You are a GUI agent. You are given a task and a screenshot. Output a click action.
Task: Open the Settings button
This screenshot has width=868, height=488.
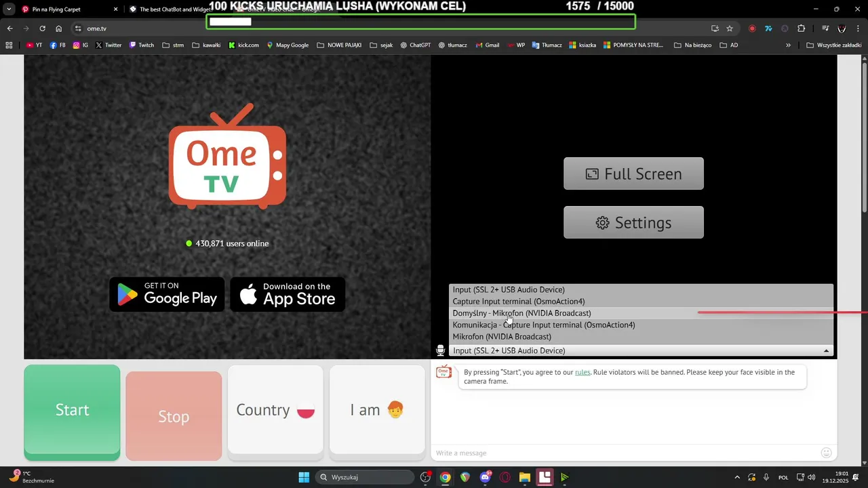coord(633,222)
